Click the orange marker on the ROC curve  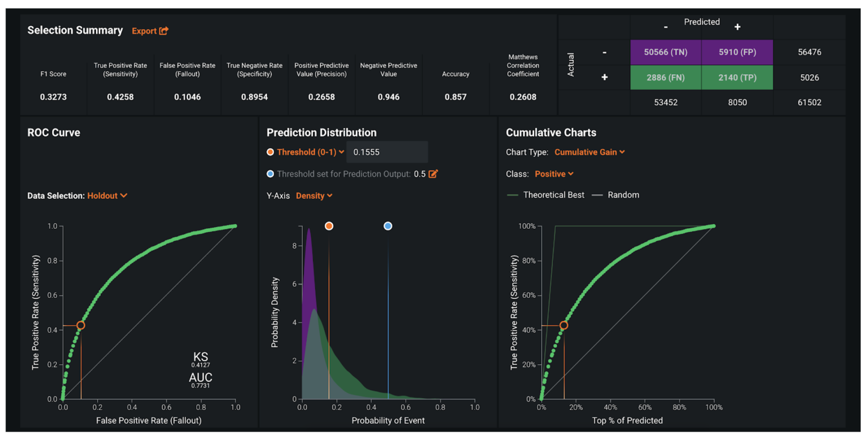click(x=81, y=325)
